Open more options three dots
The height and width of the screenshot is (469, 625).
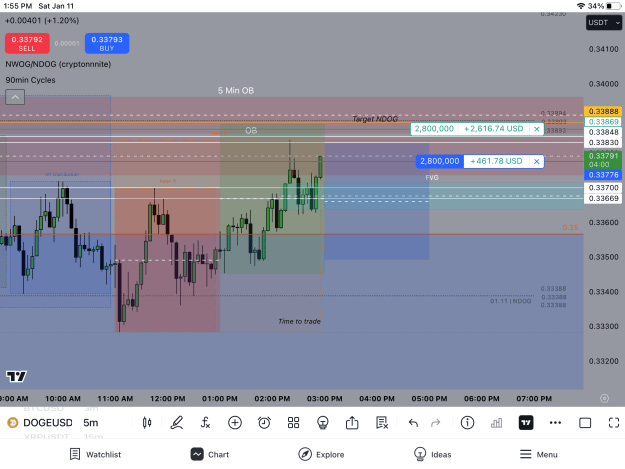555,423
